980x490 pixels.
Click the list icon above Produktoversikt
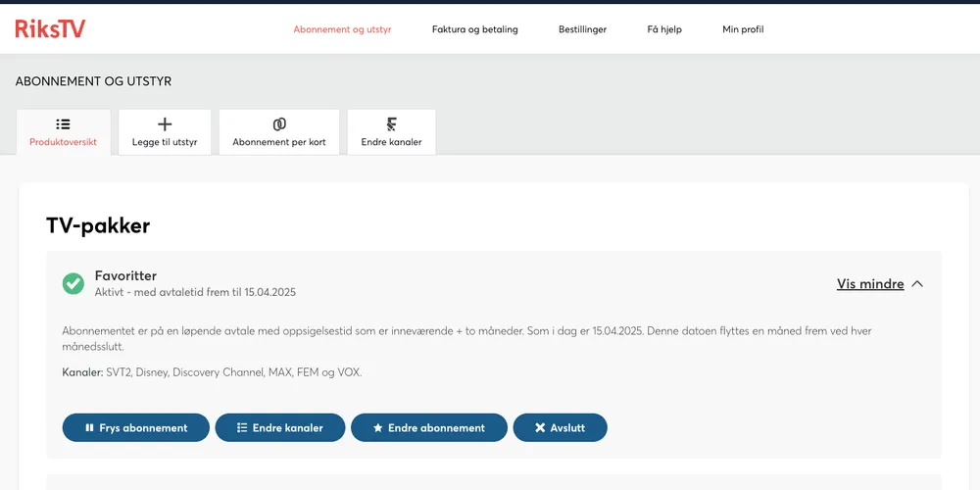point(63,124)
